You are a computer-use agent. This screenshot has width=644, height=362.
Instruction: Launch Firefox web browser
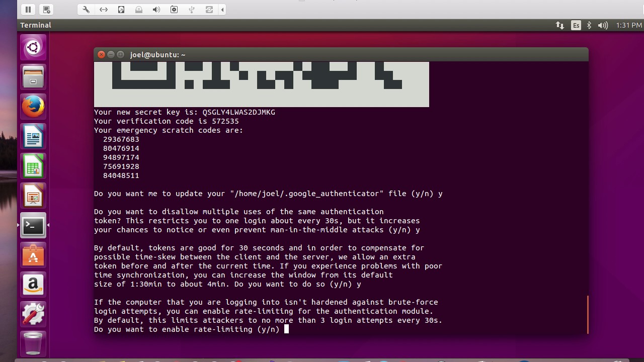click(x=33, y=107)
